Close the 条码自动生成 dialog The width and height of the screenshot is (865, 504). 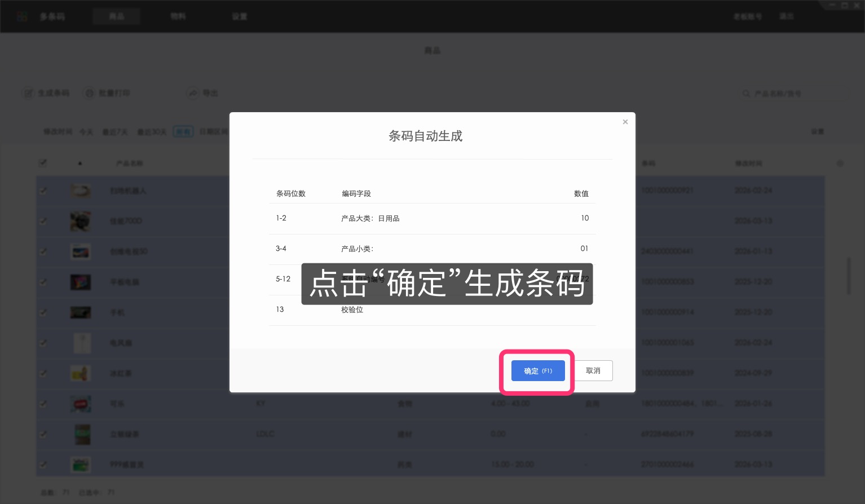625,122
